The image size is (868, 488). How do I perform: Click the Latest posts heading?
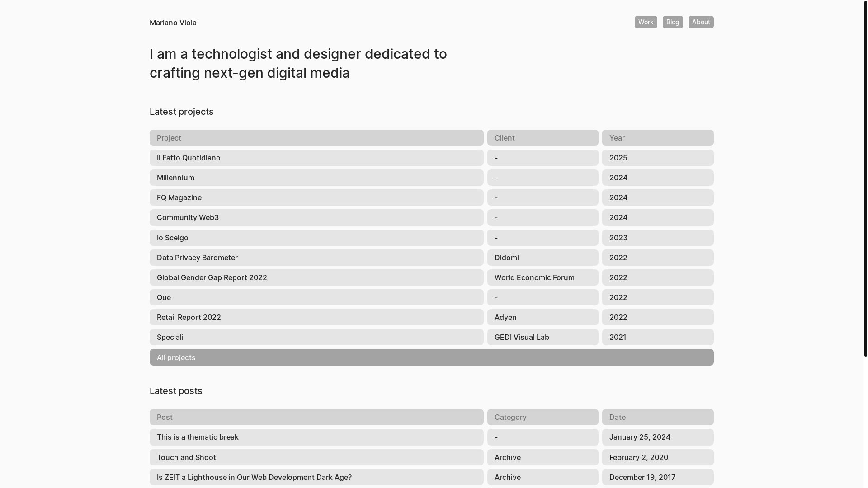[x=176, y=391]
